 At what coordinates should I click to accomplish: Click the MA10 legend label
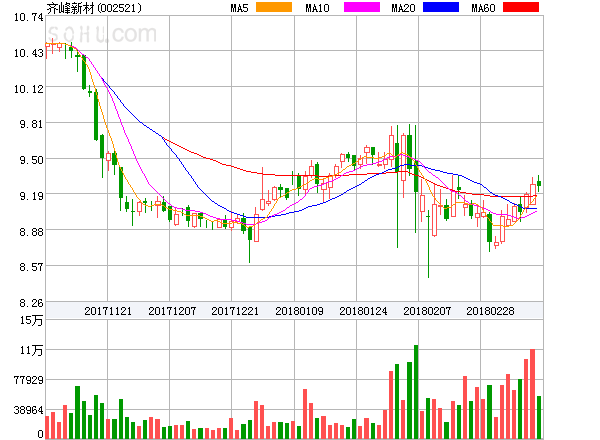pos(317,8)
